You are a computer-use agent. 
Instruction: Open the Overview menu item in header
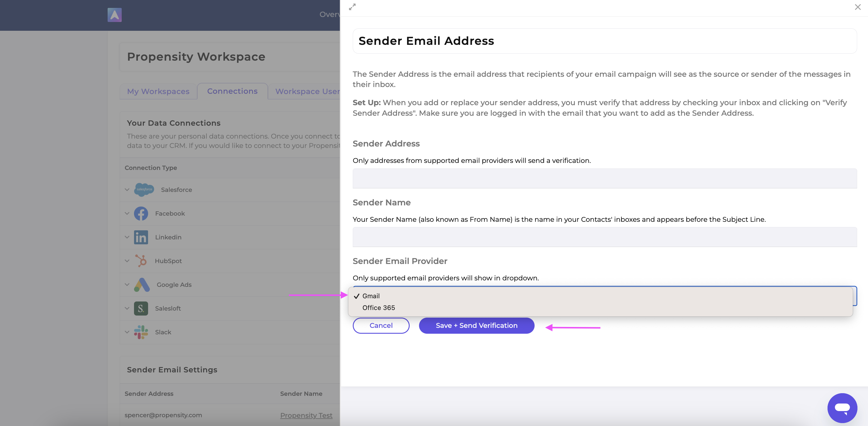(330, 14)
